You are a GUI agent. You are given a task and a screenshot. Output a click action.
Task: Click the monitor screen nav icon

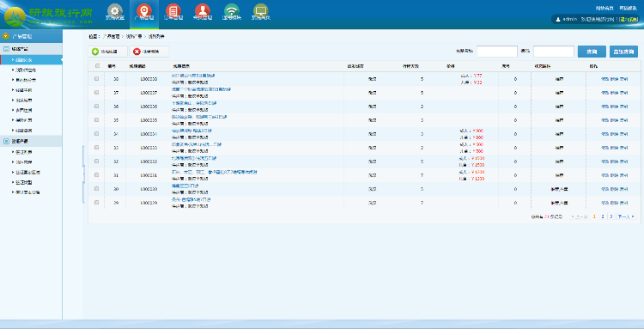(x=261, y=10)
